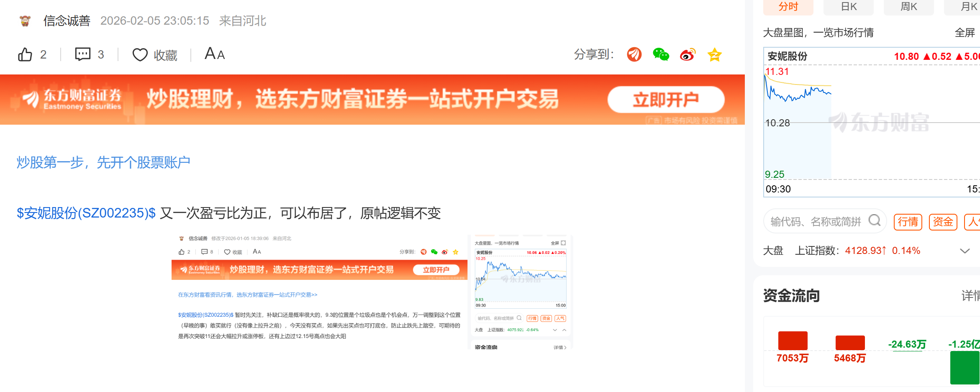Share to Eastmoney via orange-red icon
Viewport: 980px width, 392px height.
pos(634,54)
